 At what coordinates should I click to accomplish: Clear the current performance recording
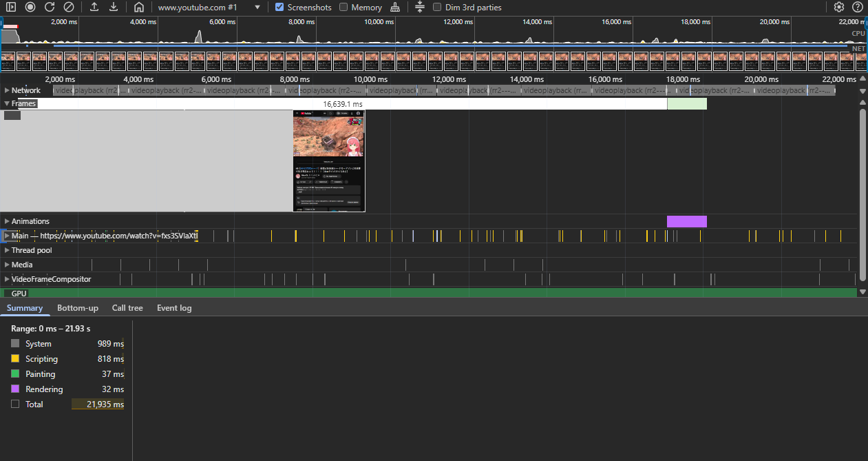click(x=69, y=8)
